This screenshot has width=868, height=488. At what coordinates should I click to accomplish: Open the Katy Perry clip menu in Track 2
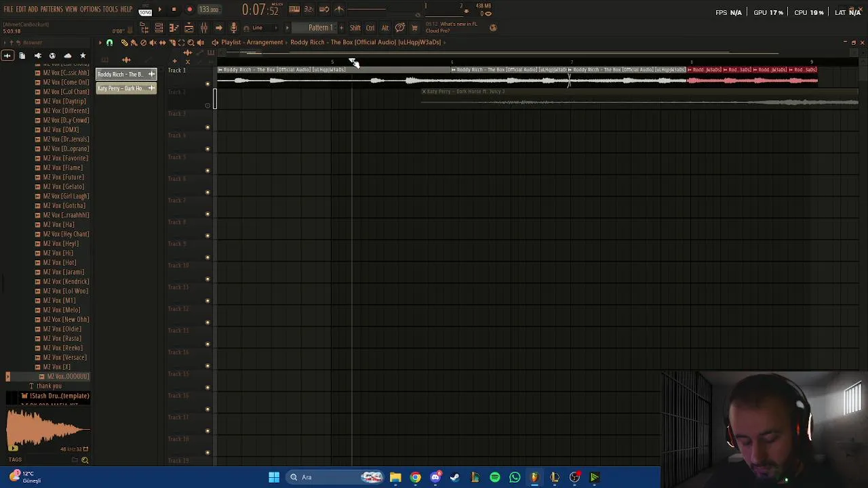[x=425, y=91]
